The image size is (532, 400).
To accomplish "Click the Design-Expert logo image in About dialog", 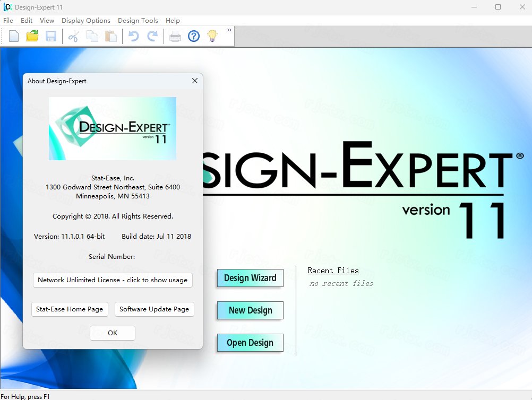I will [x=113, y=128].
